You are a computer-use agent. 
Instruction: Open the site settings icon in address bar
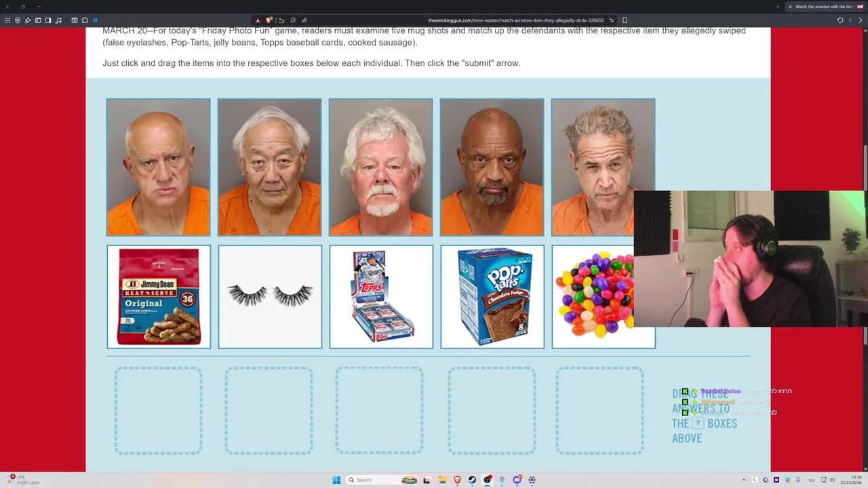click(612, 20)
